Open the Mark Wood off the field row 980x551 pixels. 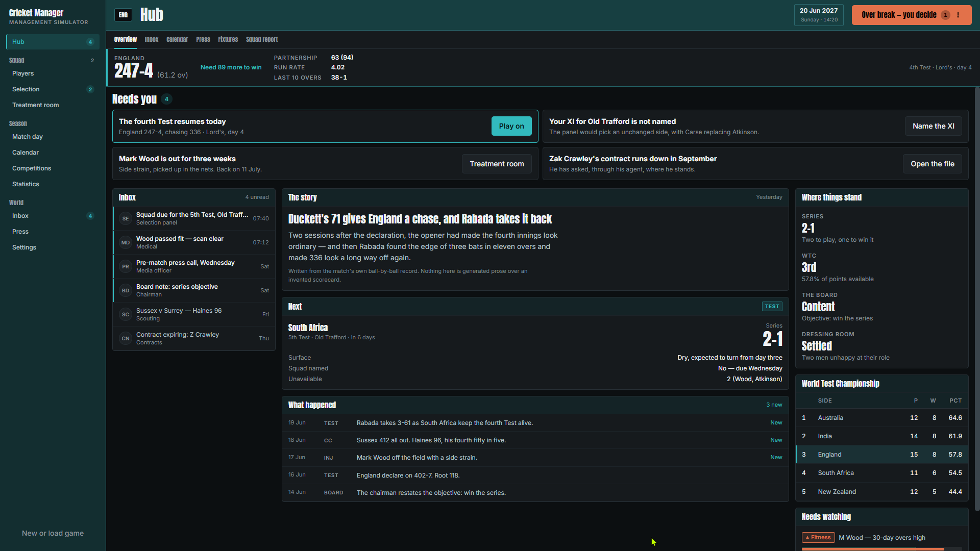(535, 458)
